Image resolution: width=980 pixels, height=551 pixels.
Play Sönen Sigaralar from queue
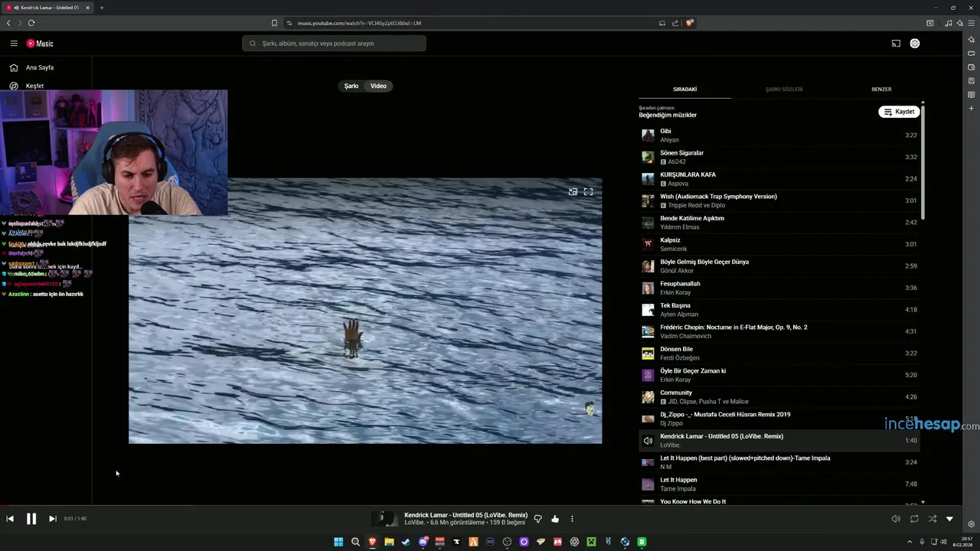(779, 157)
